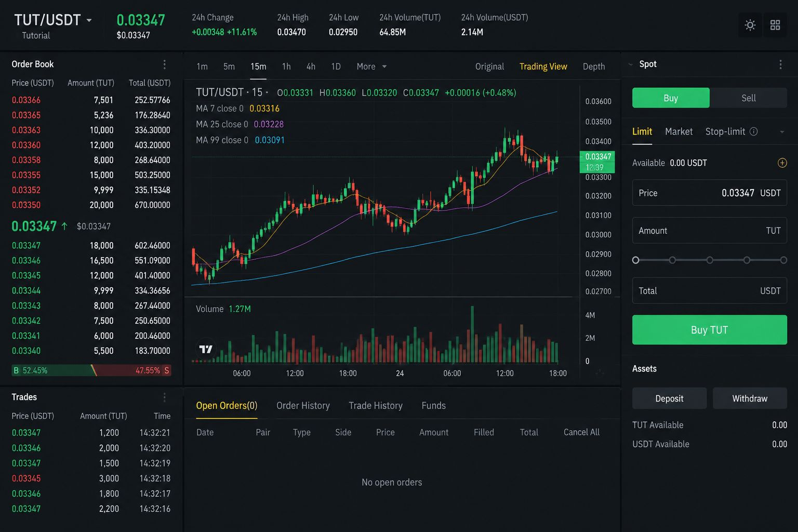This screenshot has height=532, width=798.
Task: Select bid price 0.03343 in order book
Action: click(26, 306)
